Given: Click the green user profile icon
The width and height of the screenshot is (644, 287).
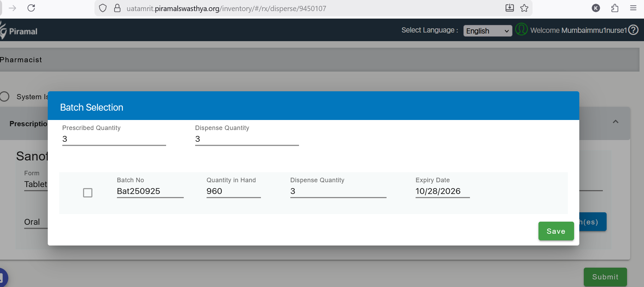Looking at the screenshot, I should 521,29.
